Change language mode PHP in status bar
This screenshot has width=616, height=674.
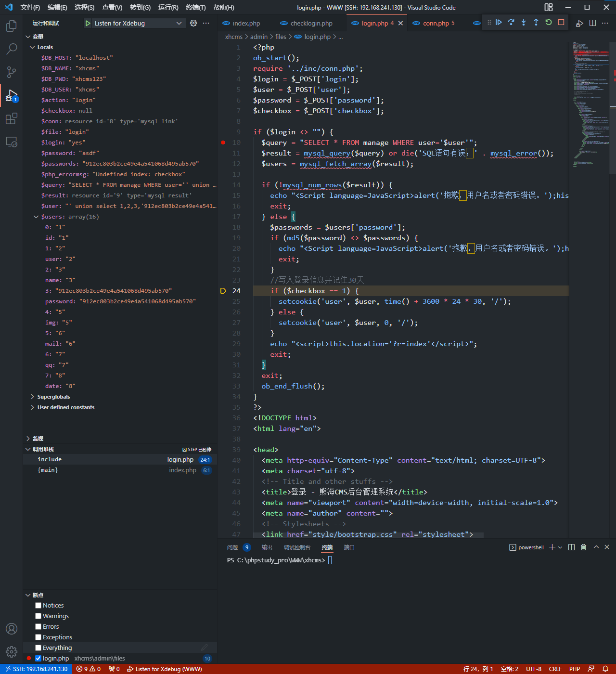(575, 669)
